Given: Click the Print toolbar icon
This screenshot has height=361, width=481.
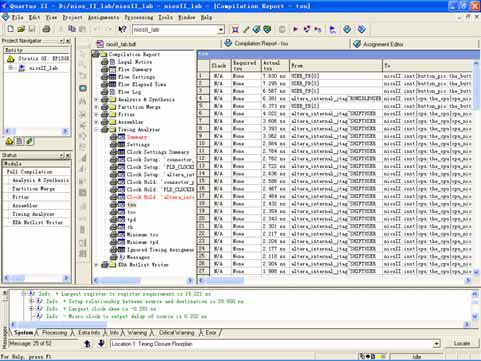Looking at the screenshot, I should [x=46, y=29].
